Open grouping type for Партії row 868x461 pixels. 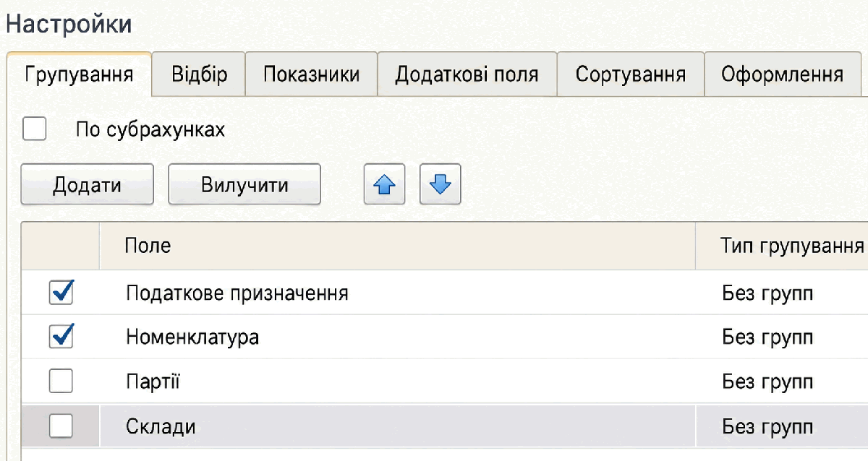(x=782, y=382)
